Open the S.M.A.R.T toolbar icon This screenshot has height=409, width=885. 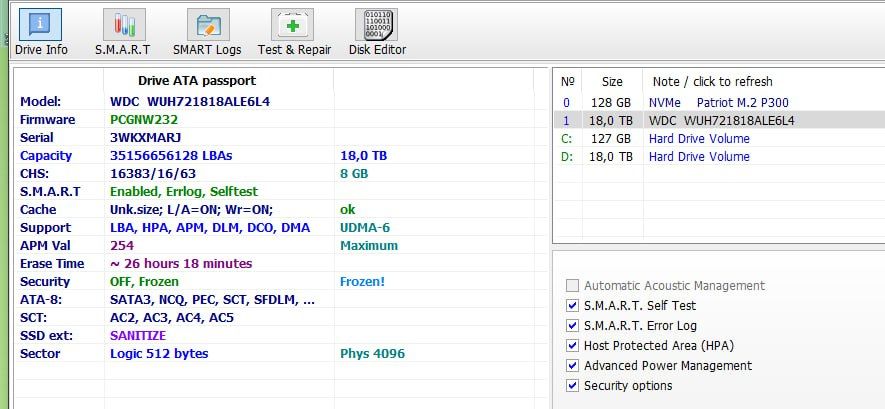(124, 25)
